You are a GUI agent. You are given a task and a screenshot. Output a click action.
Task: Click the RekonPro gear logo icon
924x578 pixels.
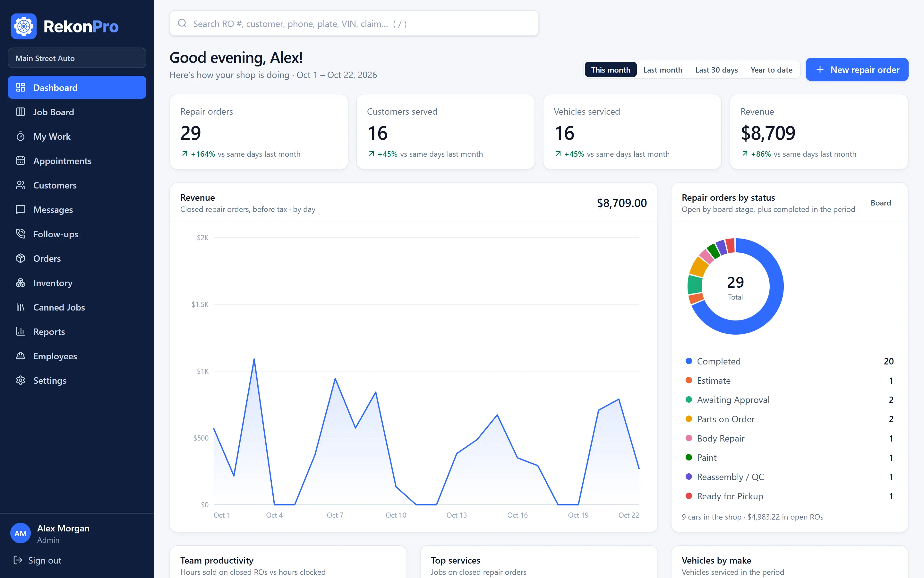(24, 26)
